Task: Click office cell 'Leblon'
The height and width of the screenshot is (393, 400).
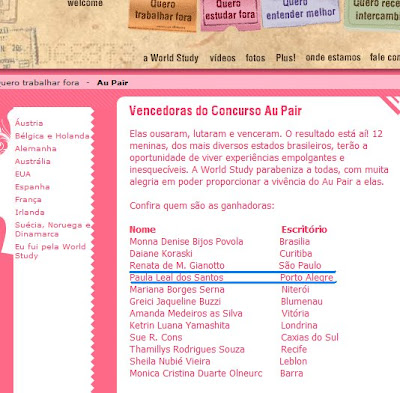Action: (x=293, y=362)
